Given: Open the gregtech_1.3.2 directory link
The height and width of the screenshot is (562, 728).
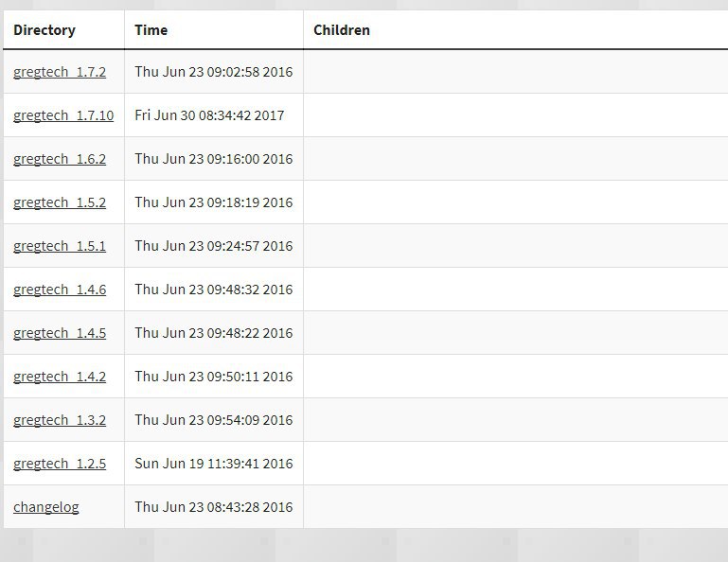Looking at the screenshot, I should pyautogui.click(x=60, y=420).
